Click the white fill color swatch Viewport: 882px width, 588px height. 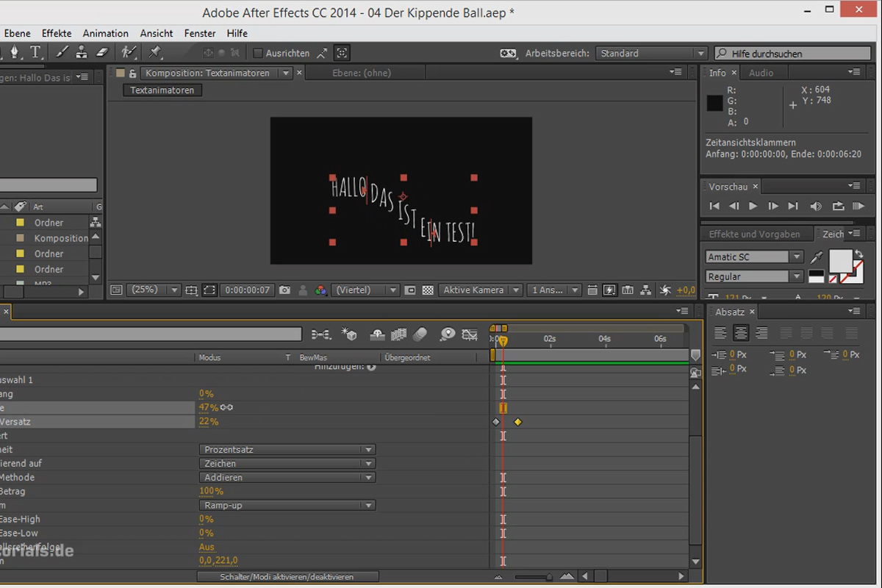coord(841,261)
